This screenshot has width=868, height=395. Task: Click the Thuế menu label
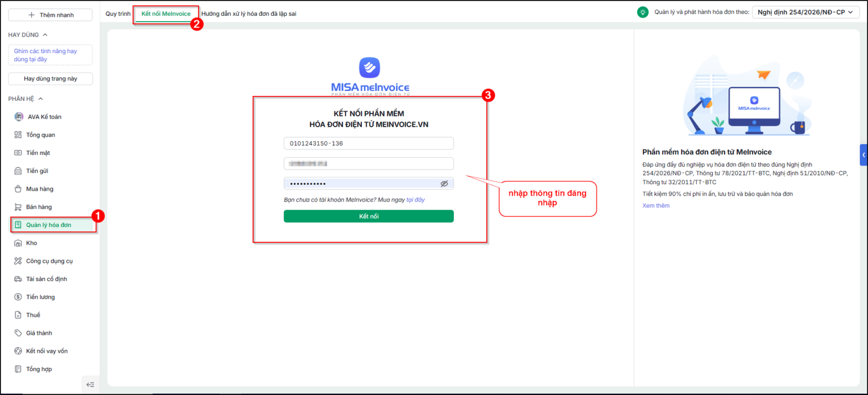pos(33,315)
